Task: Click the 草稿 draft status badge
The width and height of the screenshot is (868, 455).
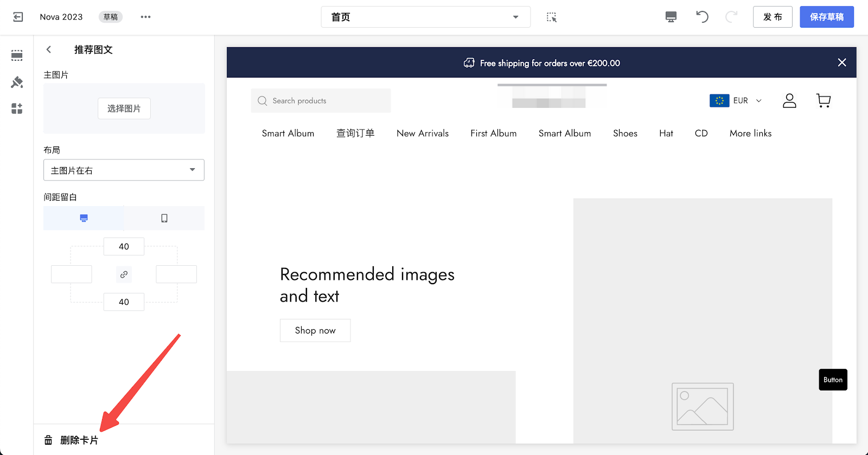Action: coord(111,17)
